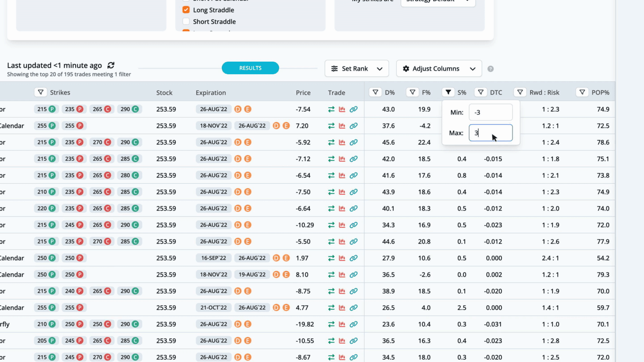
Task: Toggle the active S% column filter icon
Action: pos(448,93)
